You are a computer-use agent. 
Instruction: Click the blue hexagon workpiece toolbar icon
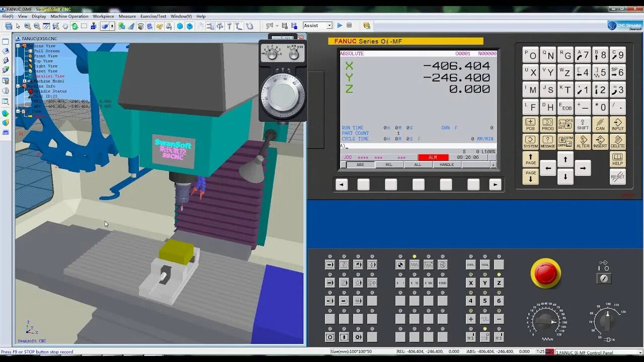pos(180,26)
